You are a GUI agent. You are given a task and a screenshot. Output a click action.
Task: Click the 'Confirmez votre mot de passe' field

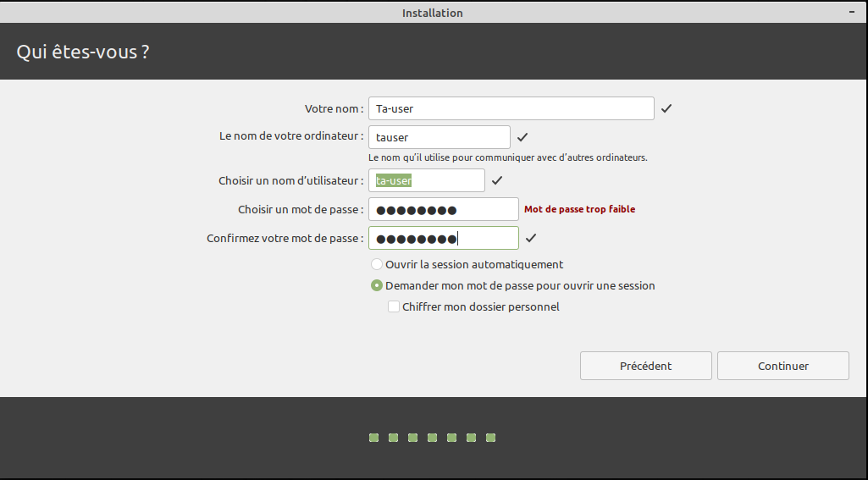(x=443, y=238)
